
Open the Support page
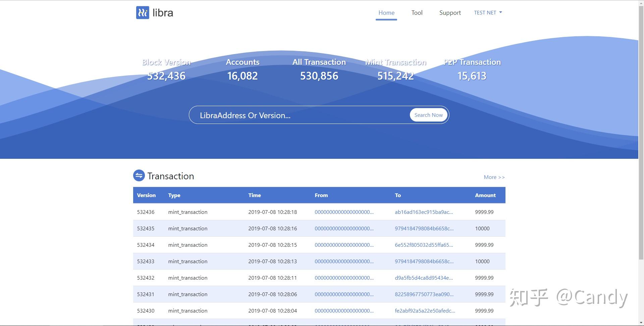[x=450, y=13]
